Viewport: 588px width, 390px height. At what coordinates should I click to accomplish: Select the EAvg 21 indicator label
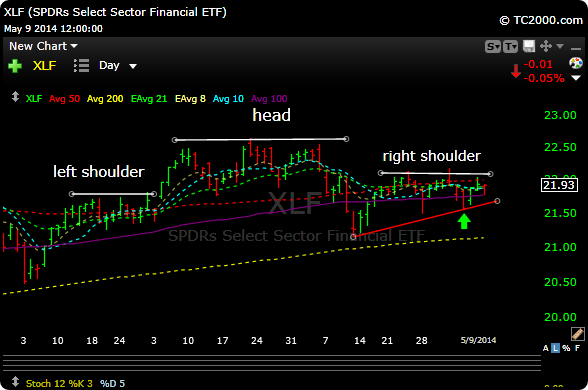click(148, 99)
